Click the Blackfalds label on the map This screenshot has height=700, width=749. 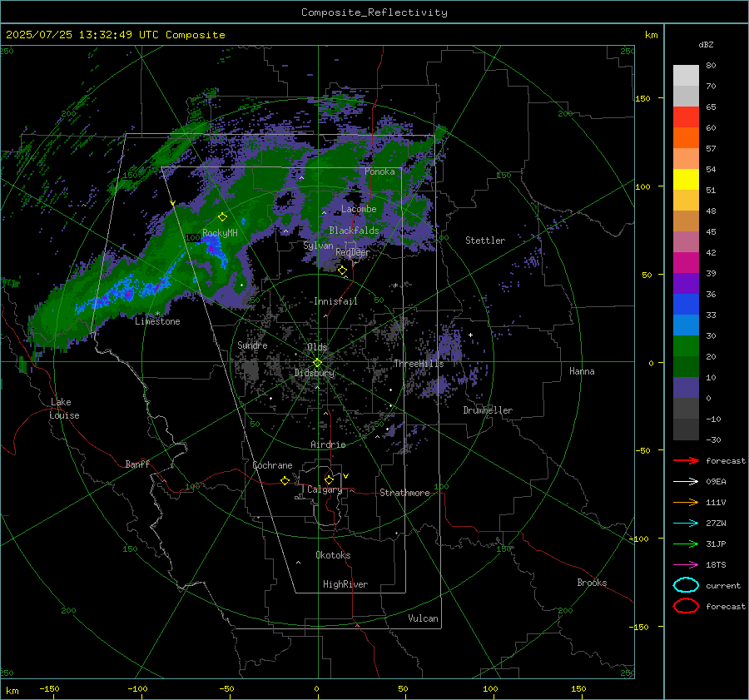[354, 231]
